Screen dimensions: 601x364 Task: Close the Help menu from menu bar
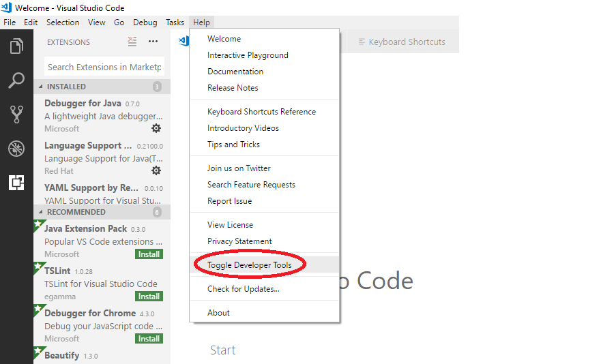point(202,22)
